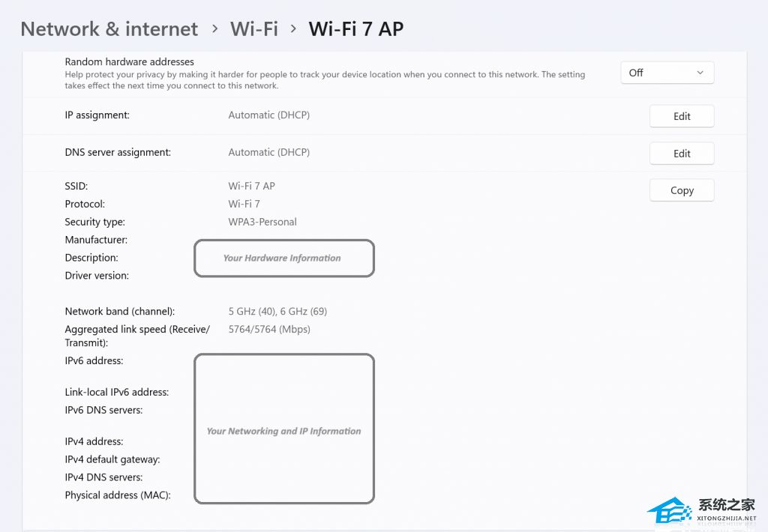This screenshot has height=532, width=768.
Task: Click the IPv4 address: label
Action: point(94,441)
